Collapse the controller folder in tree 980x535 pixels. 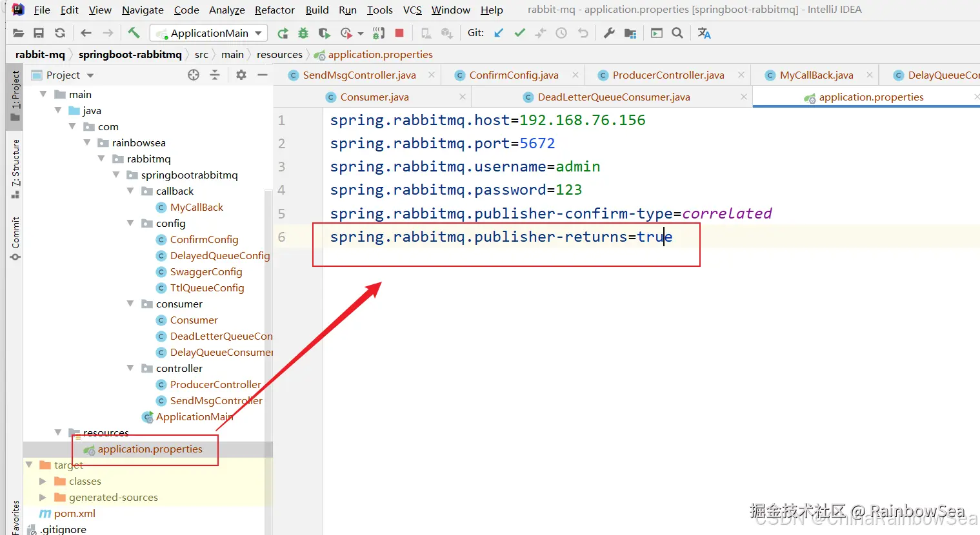click(x=130, y=368)
